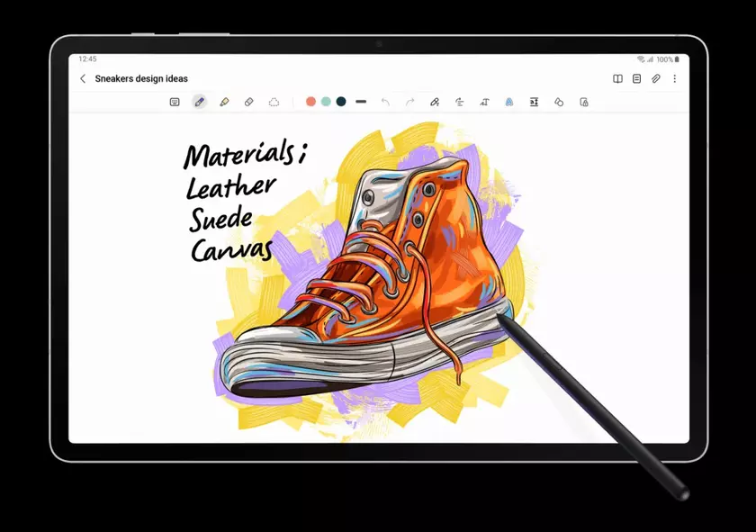Click the shape tools icon in toolbar

[x=559, y=102]
